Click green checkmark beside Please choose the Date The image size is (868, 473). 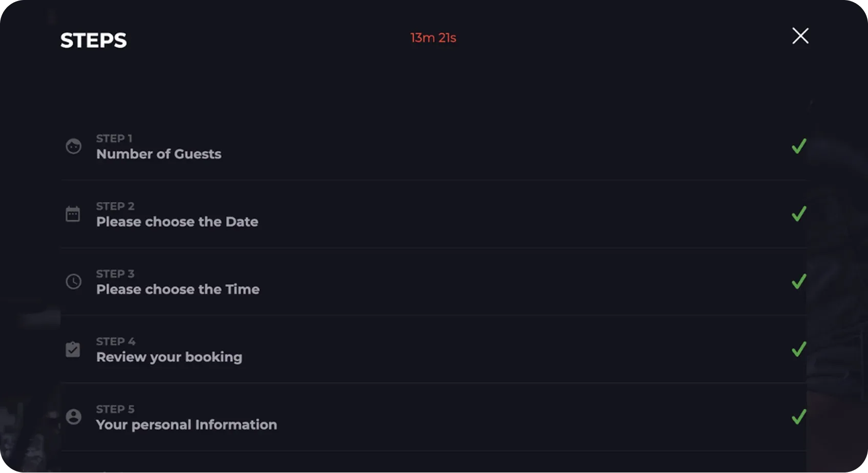(799, 214)
